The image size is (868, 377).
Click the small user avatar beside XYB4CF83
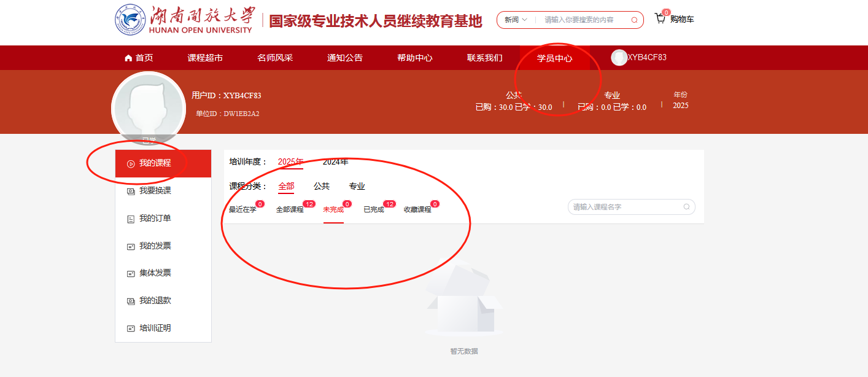[619, 58]
